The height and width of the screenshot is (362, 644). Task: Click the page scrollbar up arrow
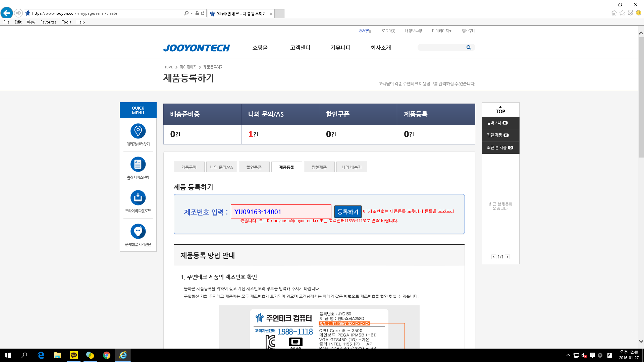point(641,33)
